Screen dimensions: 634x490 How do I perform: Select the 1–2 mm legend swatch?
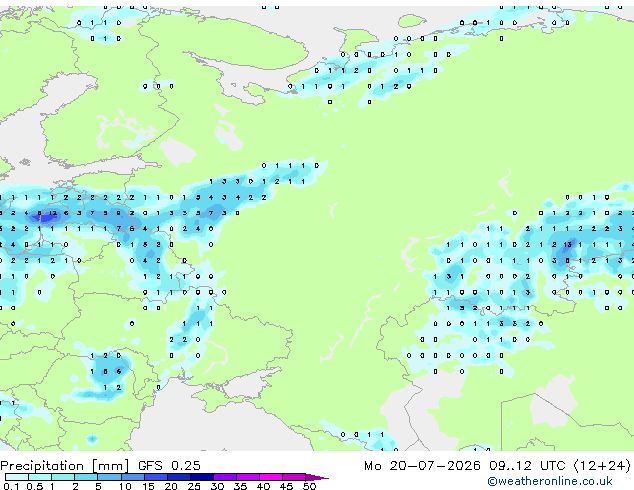[63, 477]
